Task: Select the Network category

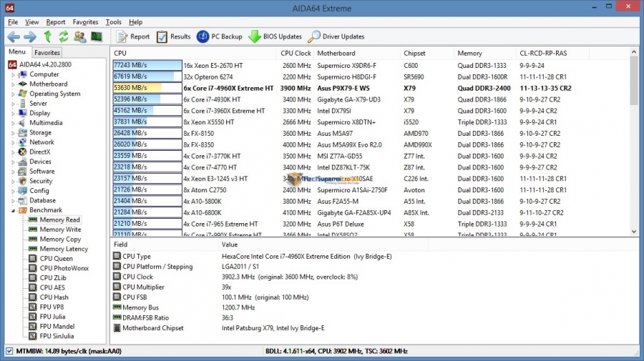Action: 42,142
